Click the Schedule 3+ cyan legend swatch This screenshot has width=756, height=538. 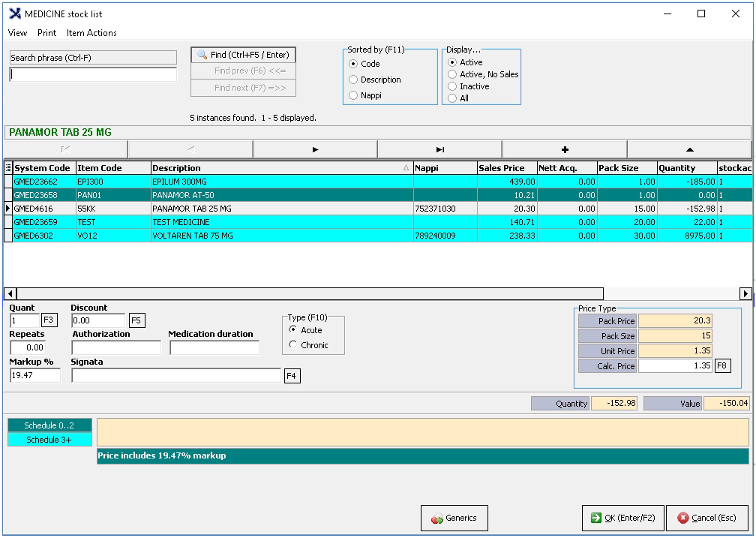click(49, 440)
